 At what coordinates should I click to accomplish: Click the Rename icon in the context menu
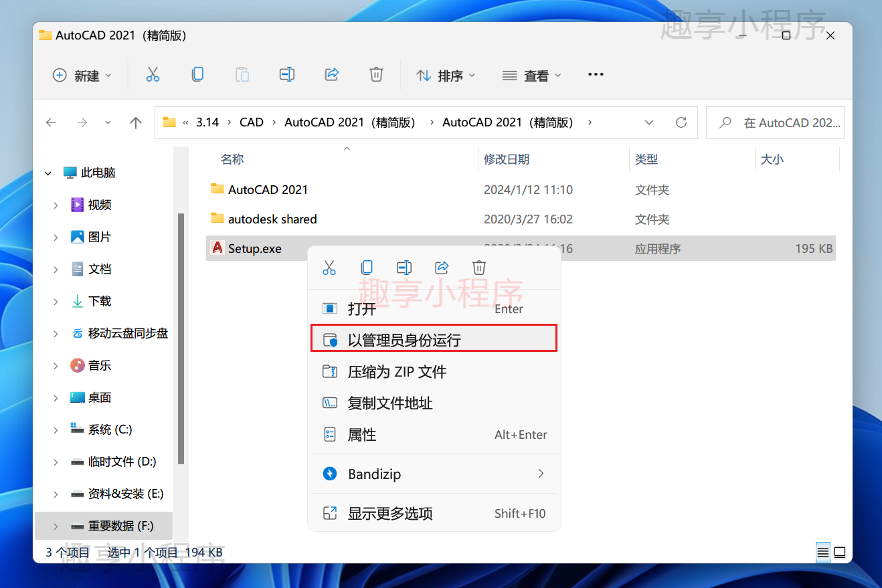pos(404,268)
